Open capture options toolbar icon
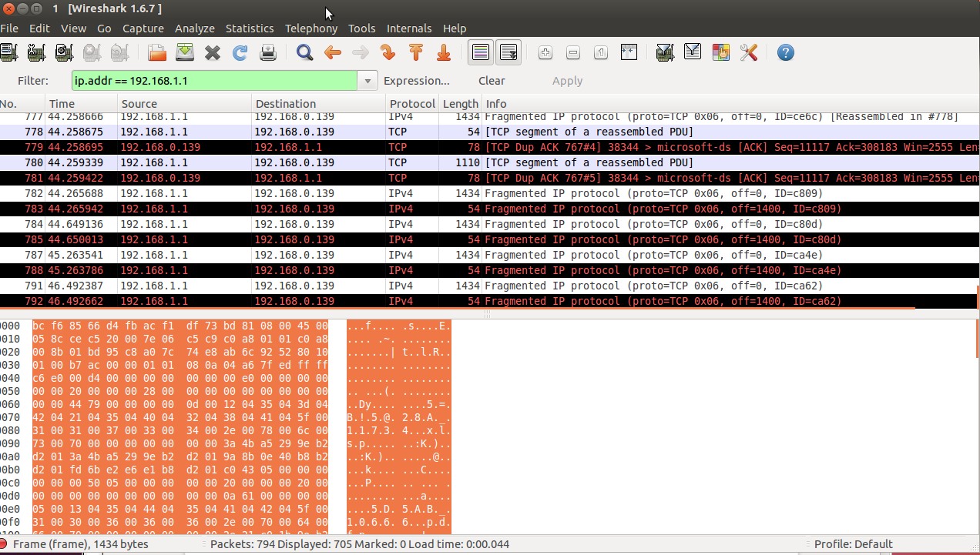 [36, 52]
